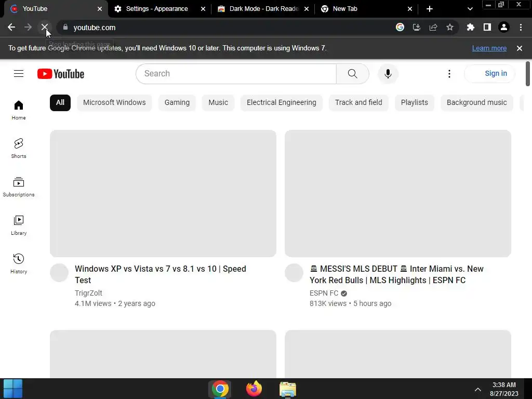
Task: Select the Electrical Engineering filter chip
Action: click(281, 102)
